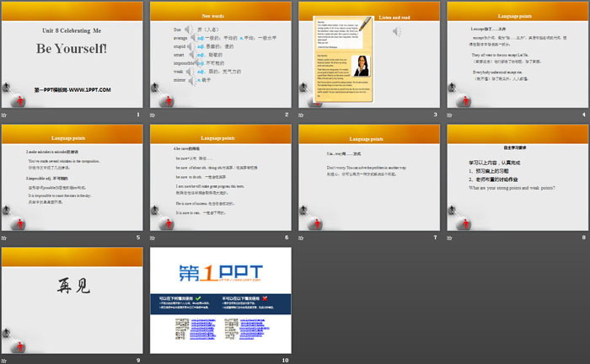
Task: Click the transition star icon under slide 1
Action: pos(5,114)
